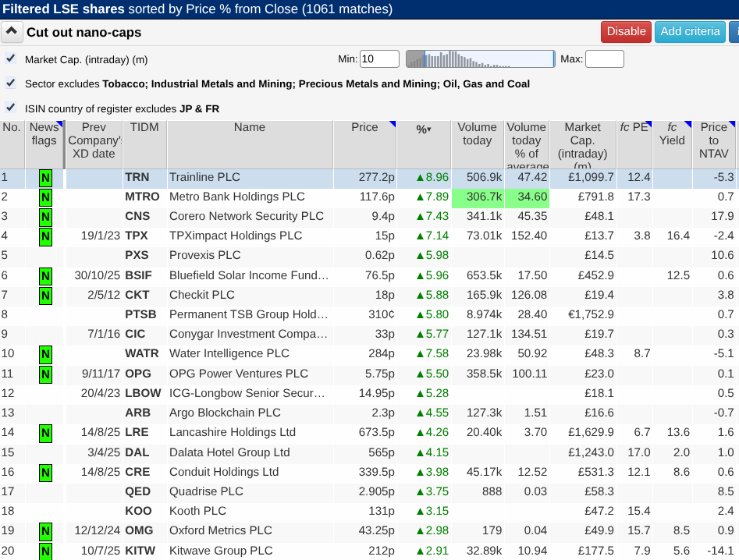Open the news flag for Conduit Holdings Ltd

45,473
